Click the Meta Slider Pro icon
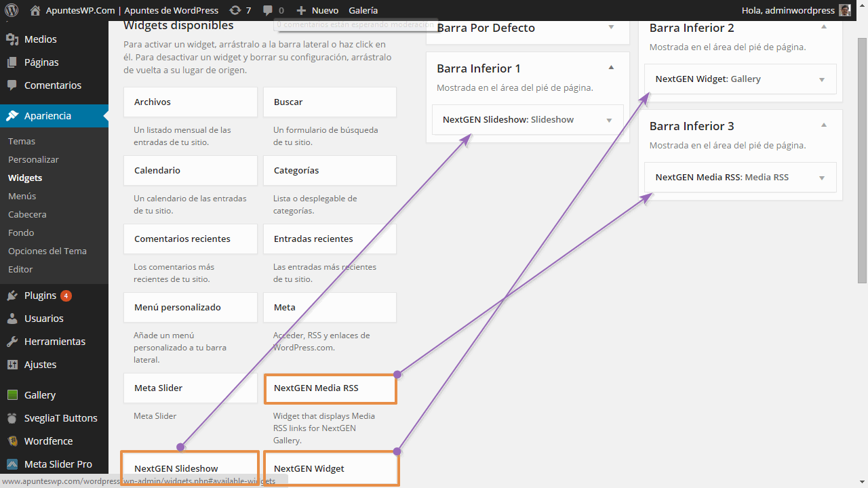This screenshot has height=488, width=868. pos(12,464)
